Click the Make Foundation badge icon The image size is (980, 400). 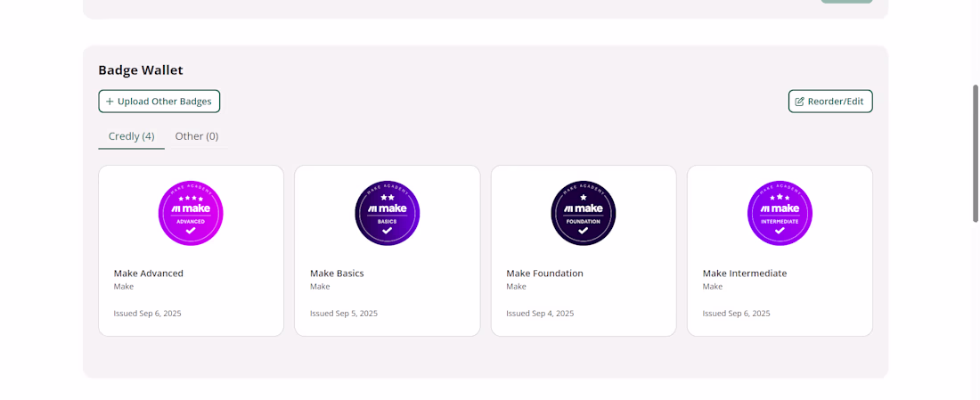pos(584,214)
